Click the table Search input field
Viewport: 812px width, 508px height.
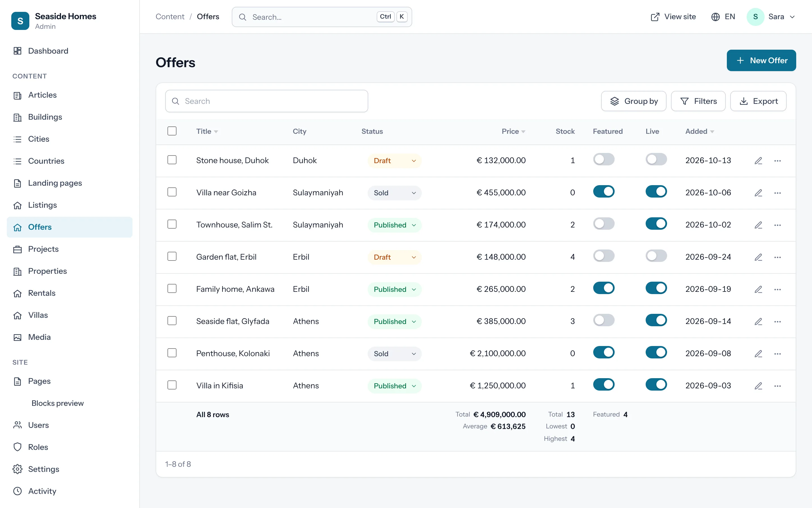tap(266, 101)
